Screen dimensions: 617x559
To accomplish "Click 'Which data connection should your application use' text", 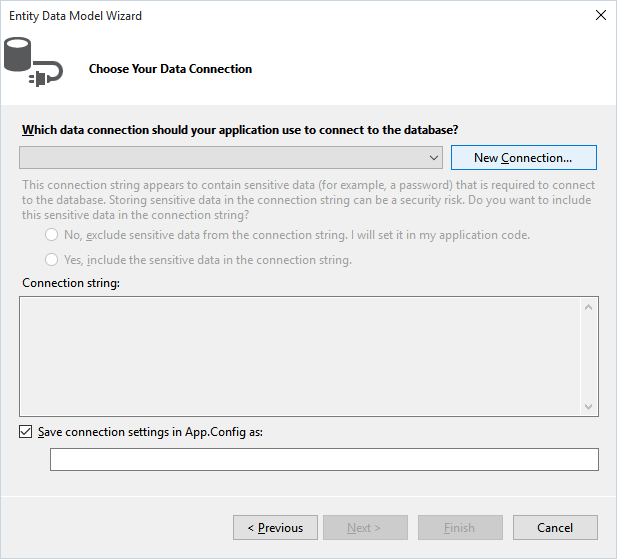I will click(240, 130).
